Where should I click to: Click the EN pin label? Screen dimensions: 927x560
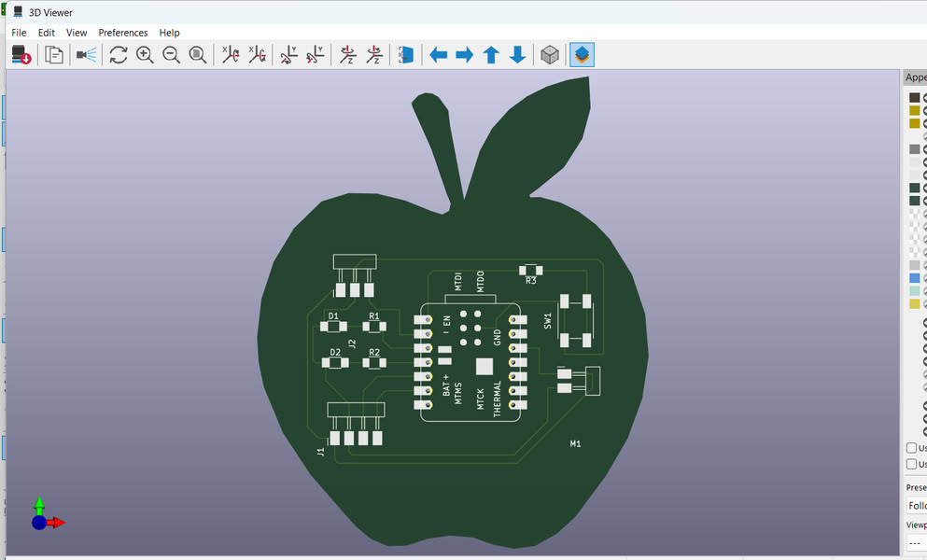pyautogui.click(x=446, y=320)
